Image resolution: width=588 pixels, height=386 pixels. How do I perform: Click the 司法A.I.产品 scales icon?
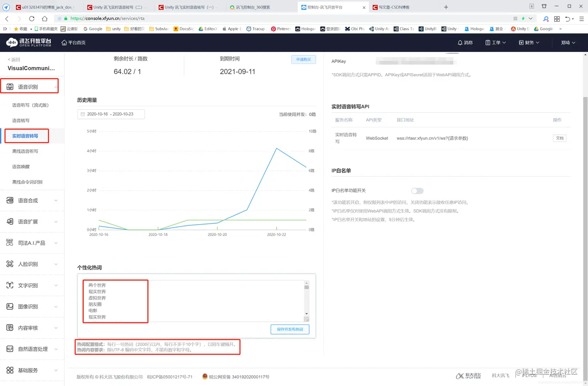click(10, 243)
